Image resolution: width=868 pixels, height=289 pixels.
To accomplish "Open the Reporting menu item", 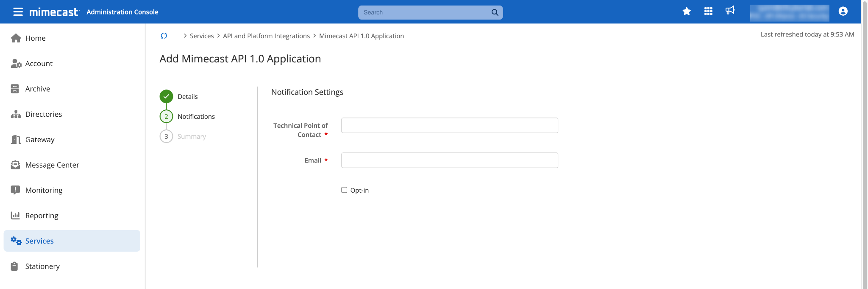I will pos(42,216).
